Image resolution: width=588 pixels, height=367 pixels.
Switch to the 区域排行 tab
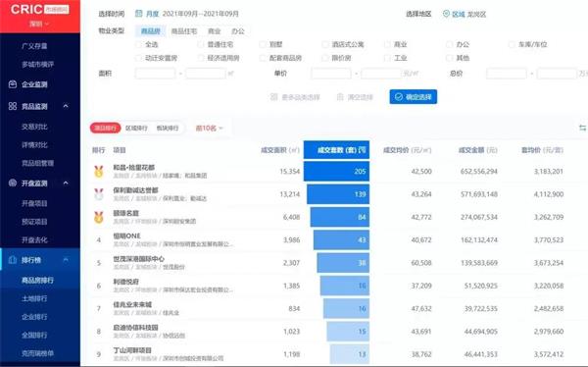click(x=136, y=129)
